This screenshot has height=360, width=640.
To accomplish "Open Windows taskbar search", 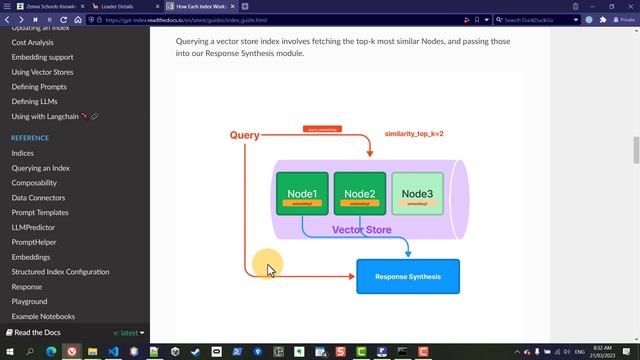I will [30, 351].
